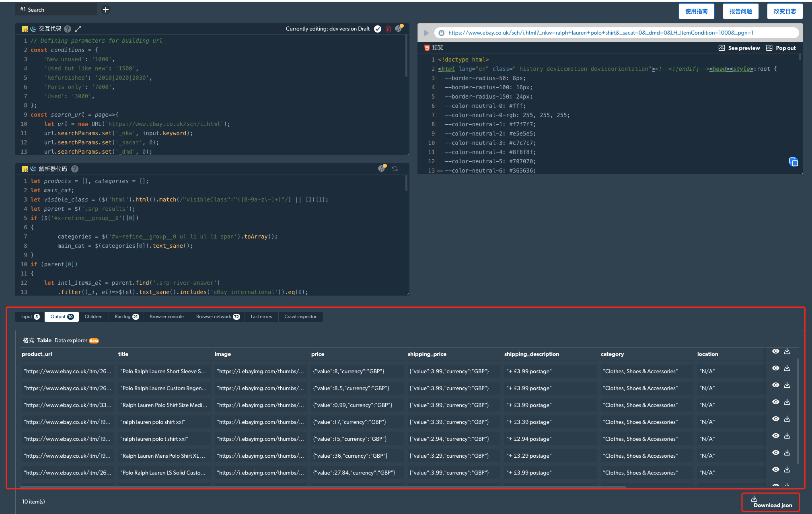Image resolution: width=812 pixels, height=514 pixels.
Task: Open the Data explorer NEW badge
Action: click(x=94, y=341)
